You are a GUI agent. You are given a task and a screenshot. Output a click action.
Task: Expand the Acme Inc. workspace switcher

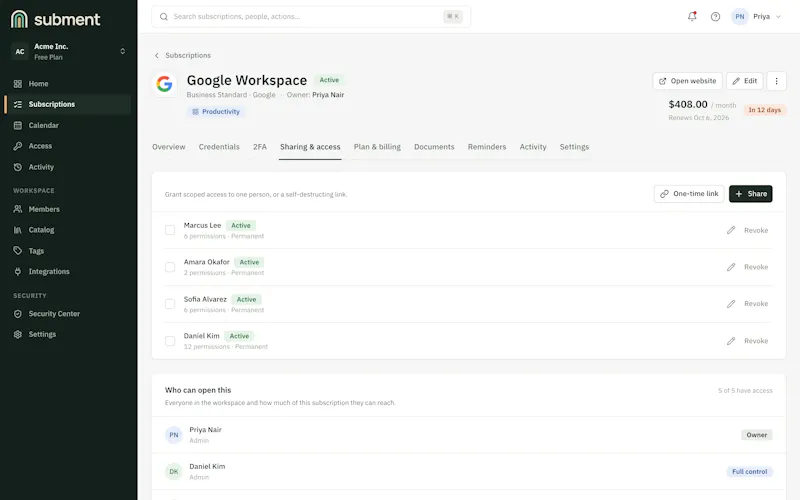[122, 52]
